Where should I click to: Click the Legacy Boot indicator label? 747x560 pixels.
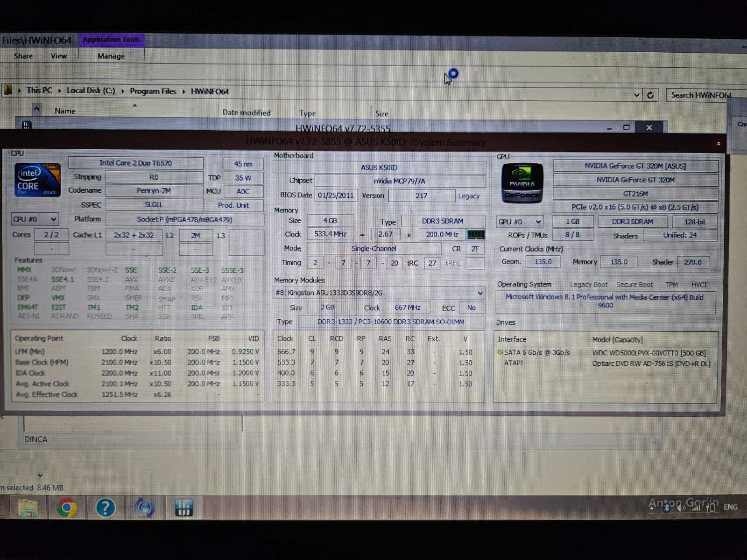(589, 285)
